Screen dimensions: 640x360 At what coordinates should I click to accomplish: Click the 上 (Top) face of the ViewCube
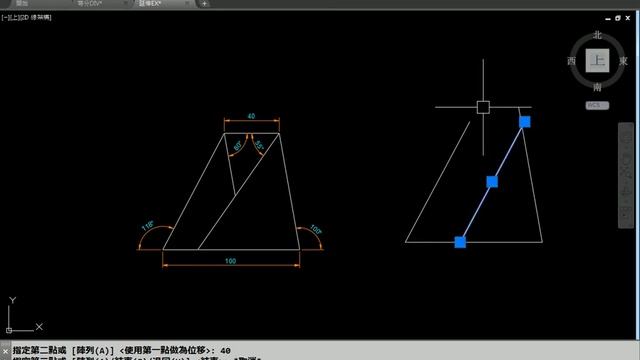597,61
